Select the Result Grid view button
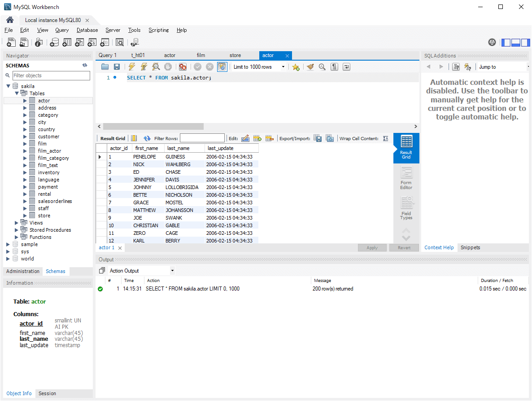This screenshot has width=532, height=401. (406, 148)
